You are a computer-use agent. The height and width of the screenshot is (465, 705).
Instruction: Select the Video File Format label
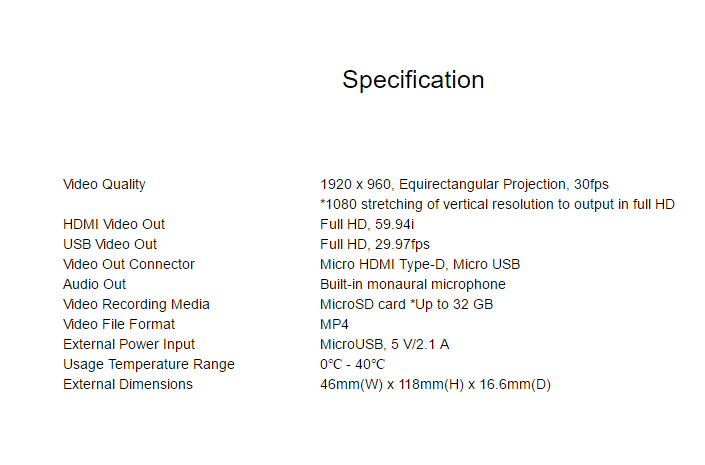119,324
